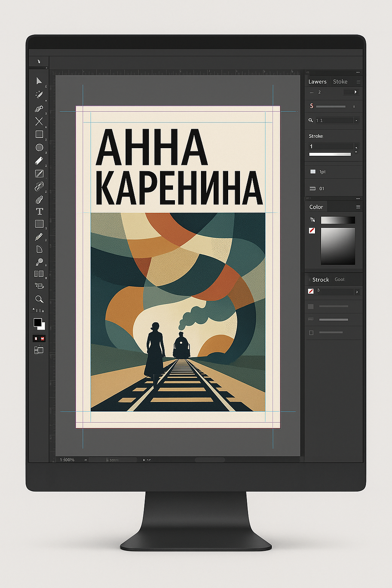The image size is (392, 588).
Task: Click the large color picker square
Action: 338,246
